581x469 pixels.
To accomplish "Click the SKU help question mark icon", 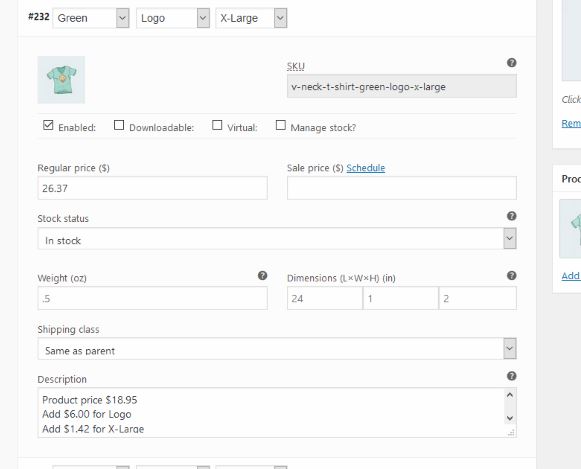I will pos(511,63).
